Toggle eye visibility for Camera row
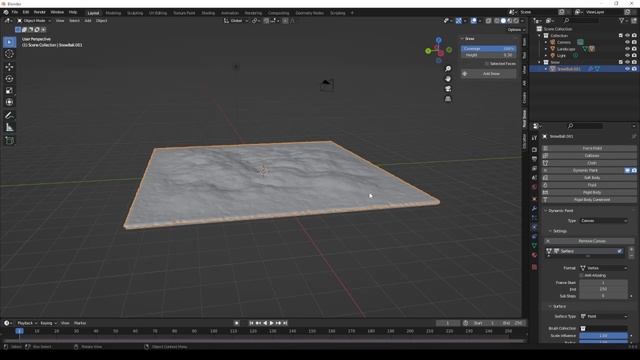The image size is (640, 360). tap(627, 42)
